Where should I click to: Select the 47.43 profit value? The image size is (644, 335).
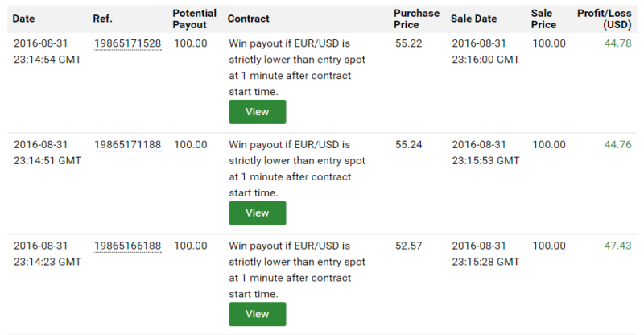(x=617, y=246)
